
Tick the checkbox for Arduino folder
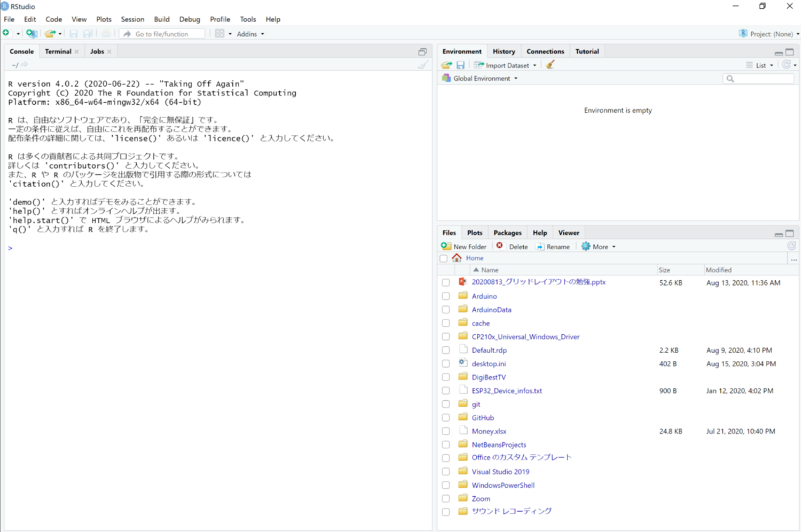point(445,296)
